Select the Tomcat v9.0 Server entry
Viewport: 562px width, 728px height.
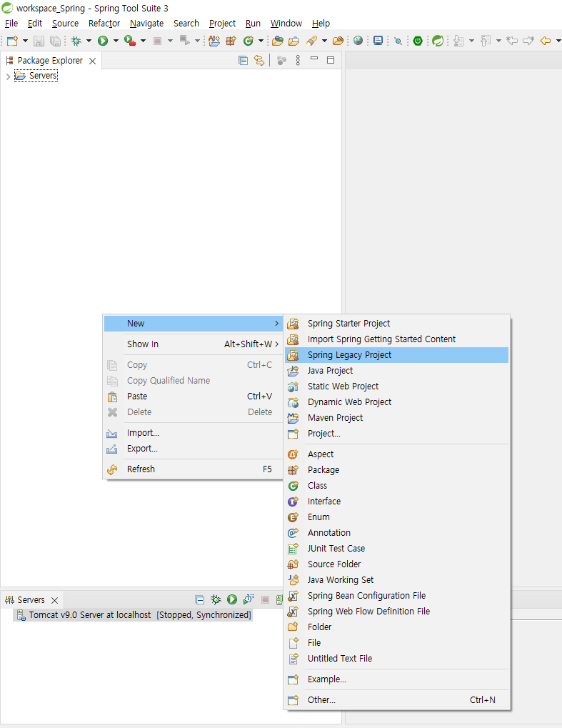(x=134, y=615)
